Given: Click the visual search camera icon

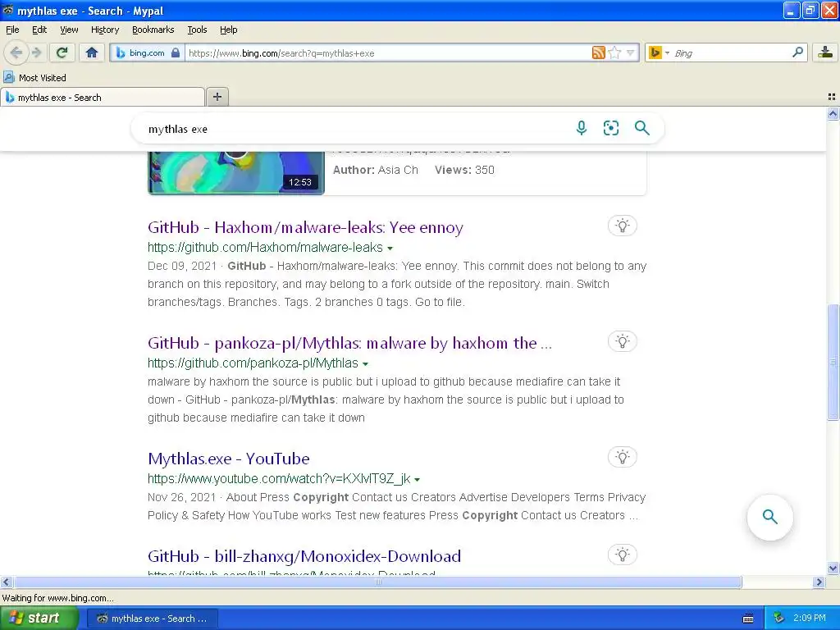Looking at the screenshot, I should 610,128.
